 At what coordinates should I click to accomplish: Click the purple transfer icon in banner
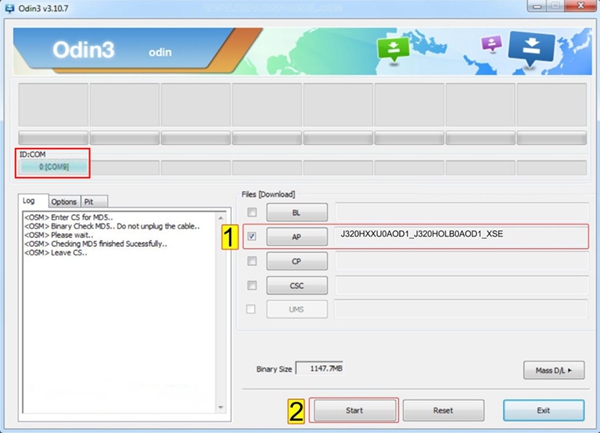tap(492, 44)
